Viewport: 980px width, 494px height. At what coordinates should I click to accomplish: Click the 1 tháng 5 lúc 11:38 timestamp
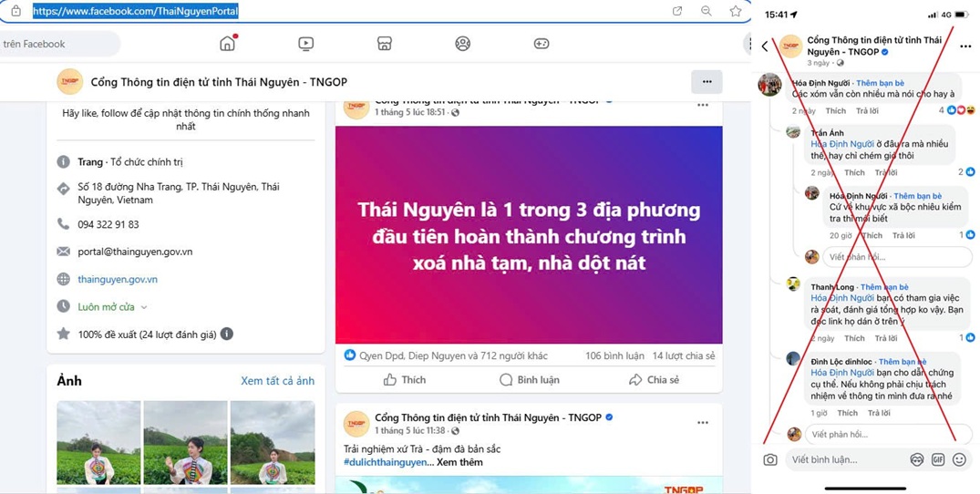pyautogui.click(x=410, y=431)
